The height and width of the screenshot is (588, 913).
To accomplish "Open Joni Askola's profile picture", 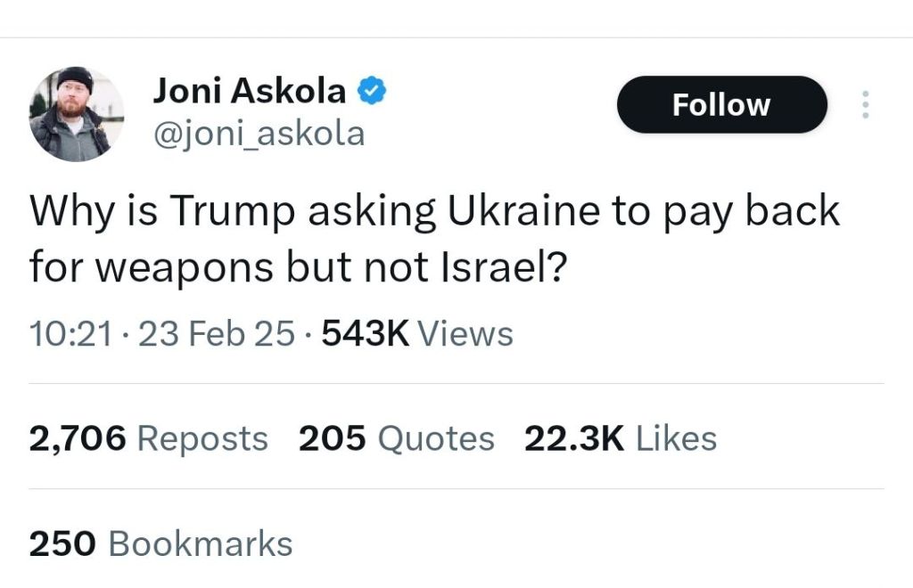I will [x=77, y=113].
